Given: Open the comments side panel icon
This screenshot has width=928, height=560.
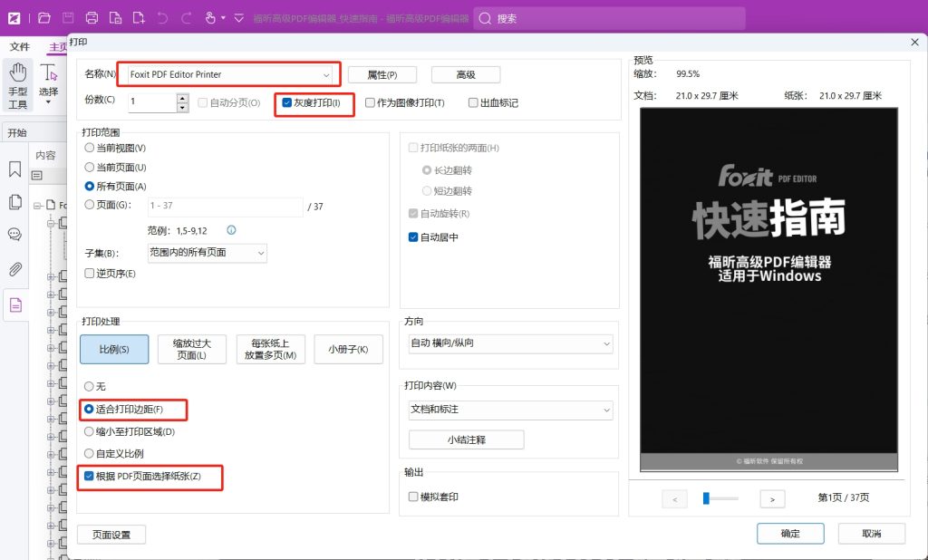Looking at the screenshot, I should (x=14, y=235).
